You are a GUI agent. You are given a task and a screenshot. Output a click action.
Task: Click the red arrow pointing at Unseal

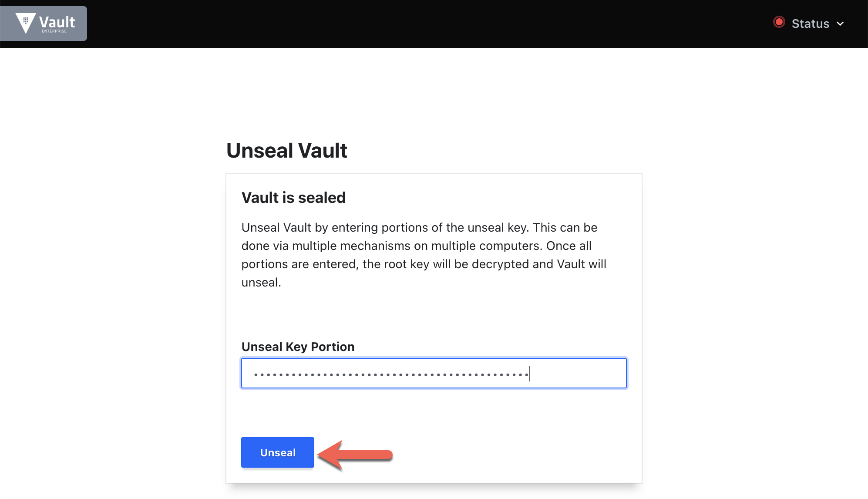coord(355,455)
